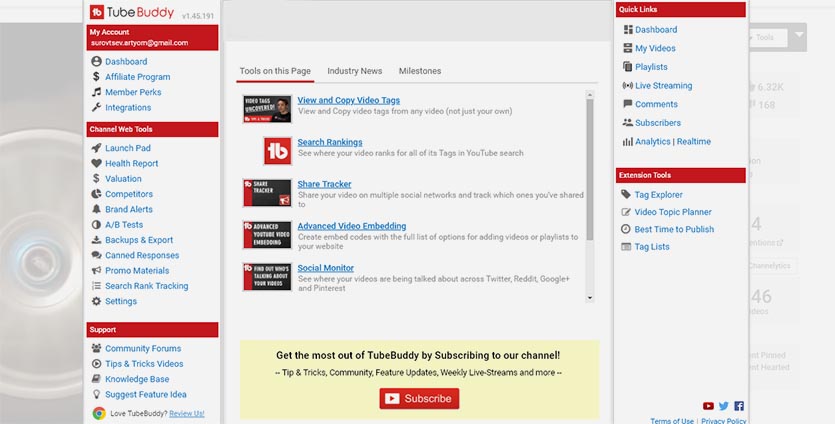
Task: Click the Suggest Feature Idea lightbulb icon
Action: click(96, 394)
